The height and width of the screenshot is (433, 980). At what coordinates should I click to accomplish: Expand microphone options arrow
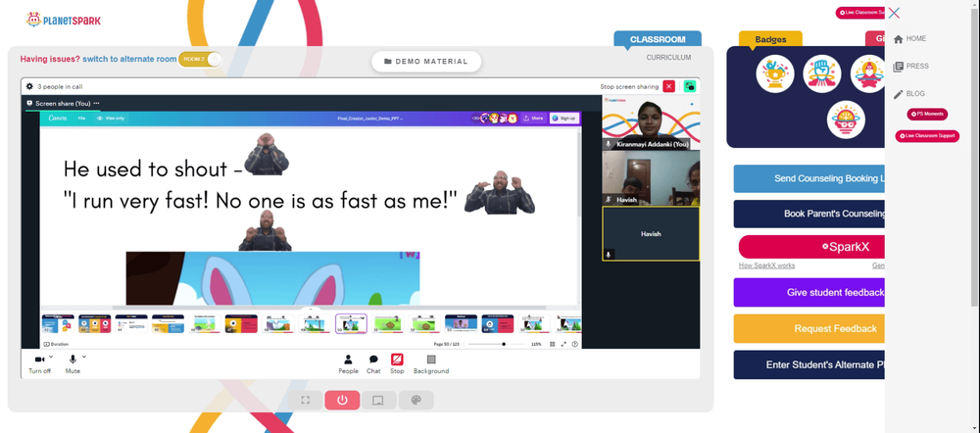[x=83, y=357]
